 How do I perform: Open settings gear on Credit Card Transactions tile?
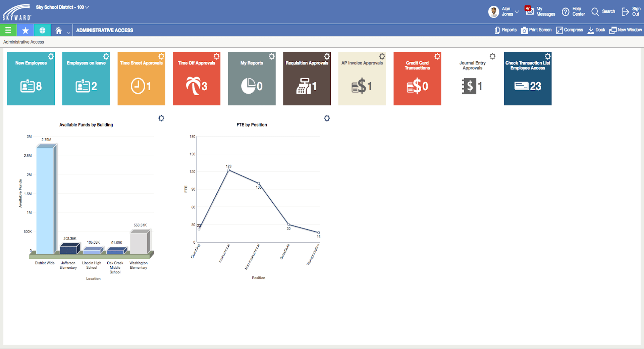click(x=437, y=56)
